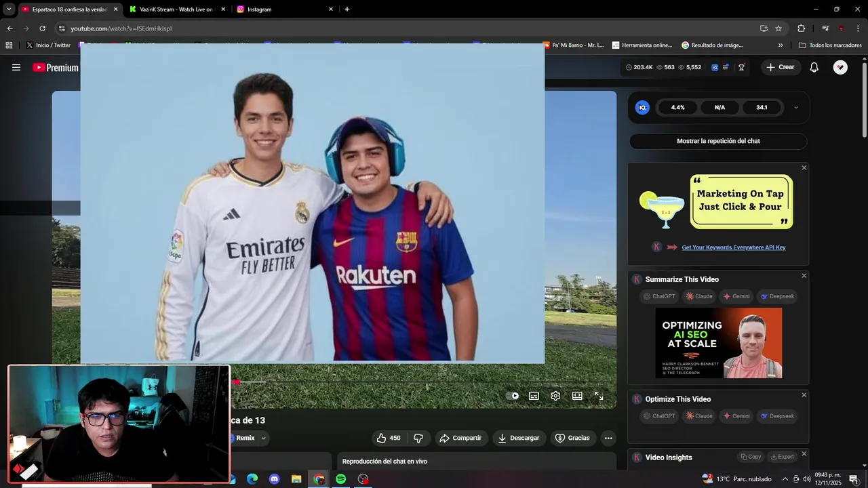This screenshot has width=868, height=488.
Task: Open the vidIQ trophy icon
Action: click(741, 67)
